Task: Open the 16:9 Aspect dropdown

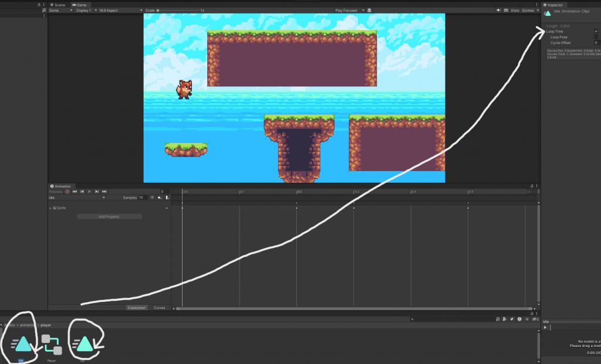Action: tap(120, 11)
